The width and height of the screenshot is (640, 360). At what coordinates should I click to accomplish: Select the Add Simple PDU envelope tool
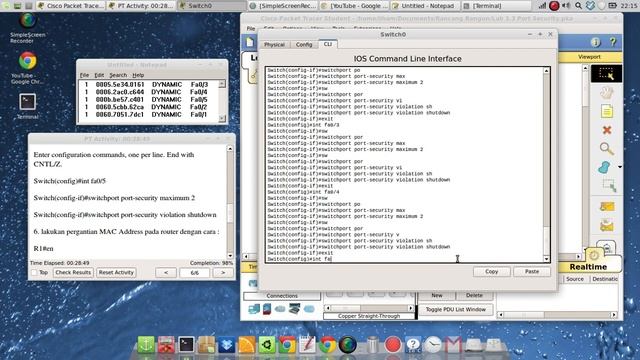[x=607, y=207]
